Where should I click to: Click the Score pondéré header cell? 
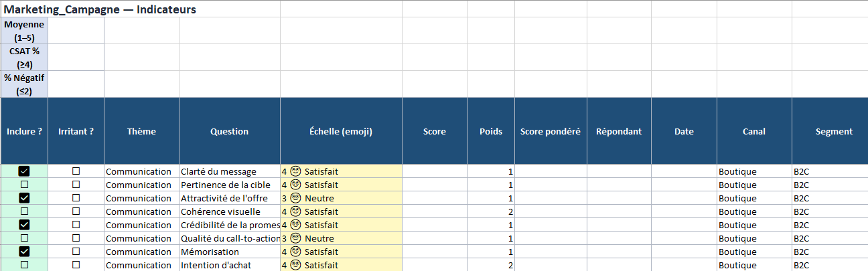550,131
